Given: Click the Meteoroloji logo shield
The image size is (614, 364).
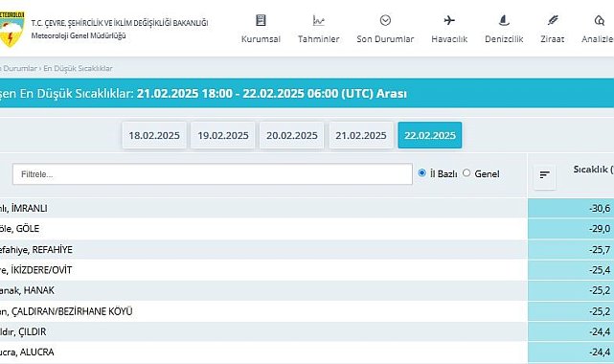Looking at the screenshot, I should point(11,30).
